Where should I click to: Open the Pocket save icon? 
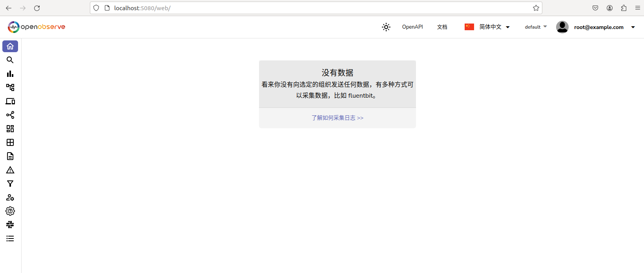pos(595,8)
